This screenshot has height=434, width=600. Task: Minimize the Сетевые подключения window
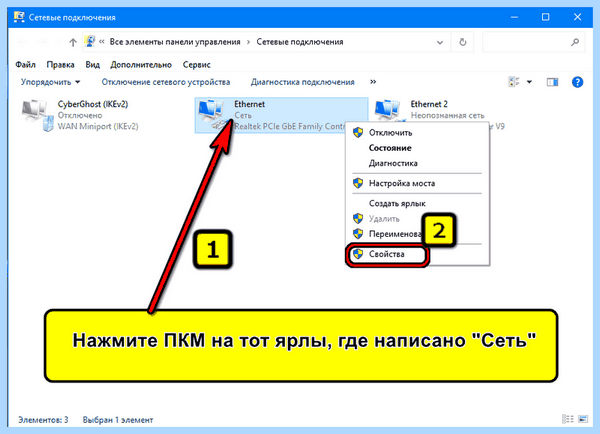tap(514, 17)
